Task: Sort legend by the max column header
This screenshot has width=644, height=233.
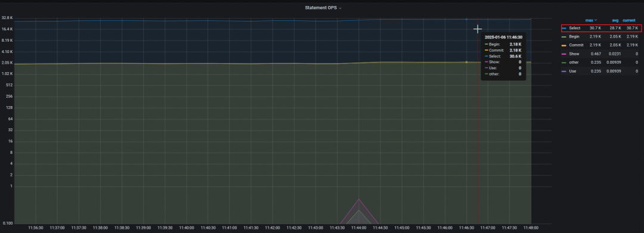Action: point(589,20)
